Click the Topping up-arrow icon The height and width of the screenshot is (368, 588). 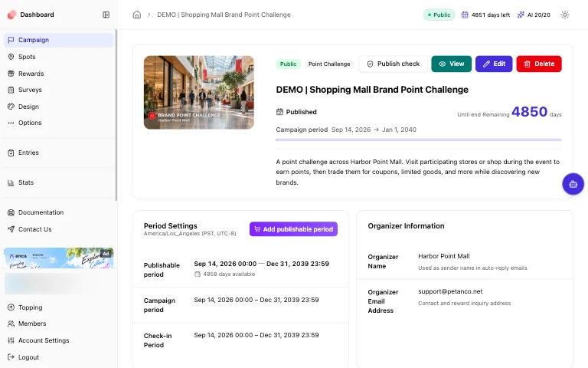point(11,307)
